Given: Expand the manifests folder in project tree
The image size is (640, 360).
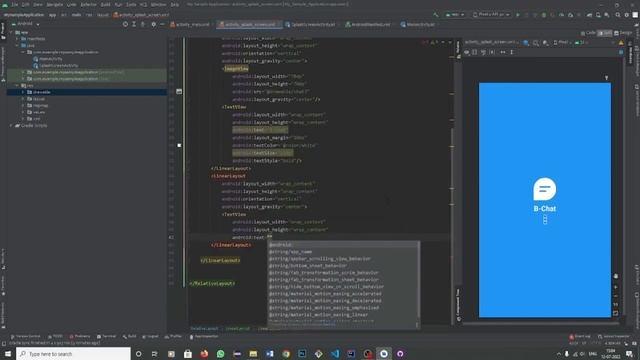Looking at the screenshot, I should point(17,39).
